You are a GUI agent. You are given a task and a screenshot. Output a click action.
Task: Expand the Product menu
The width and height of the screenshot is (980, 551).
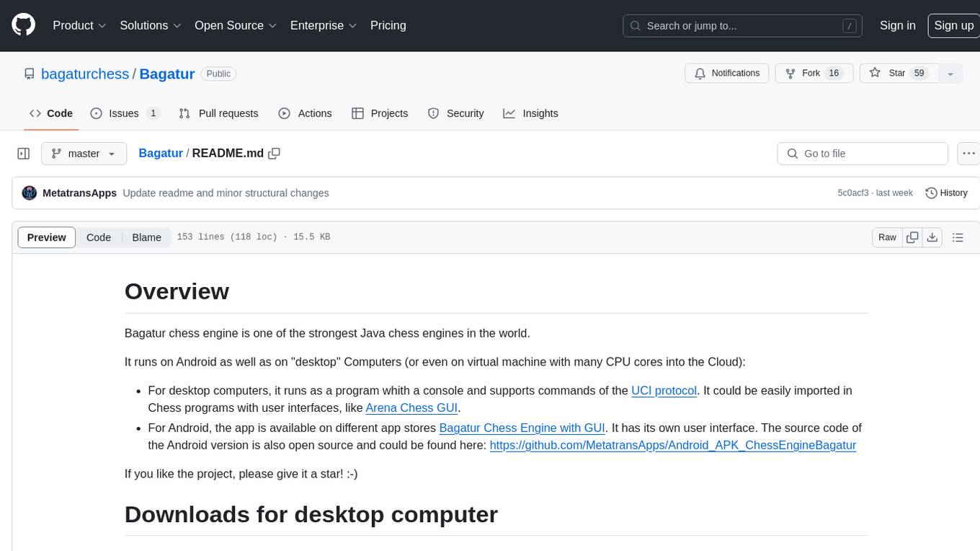(79, 25)
